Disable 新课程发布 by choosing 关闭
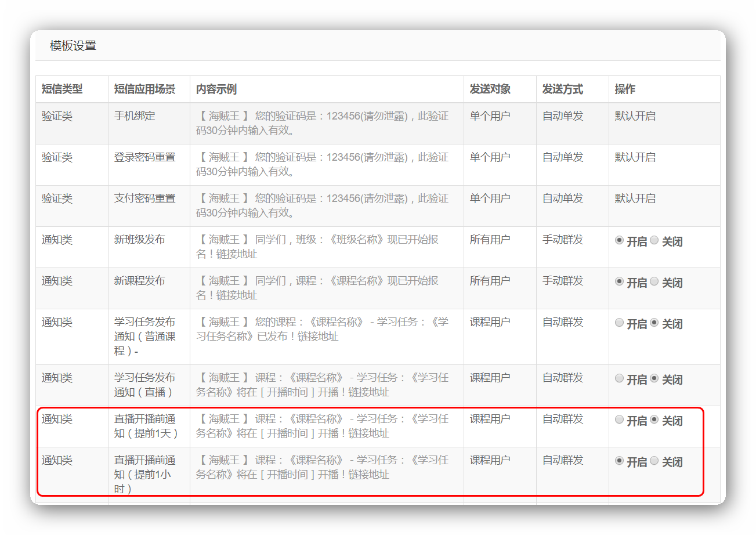The height and width of the screenshot is (535, 756). 654,281
